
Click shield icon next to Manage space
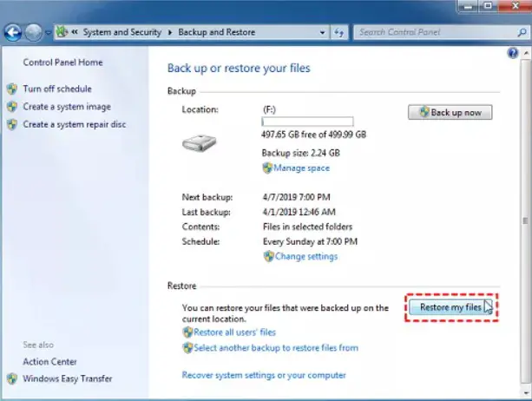[x=267, y=168]
